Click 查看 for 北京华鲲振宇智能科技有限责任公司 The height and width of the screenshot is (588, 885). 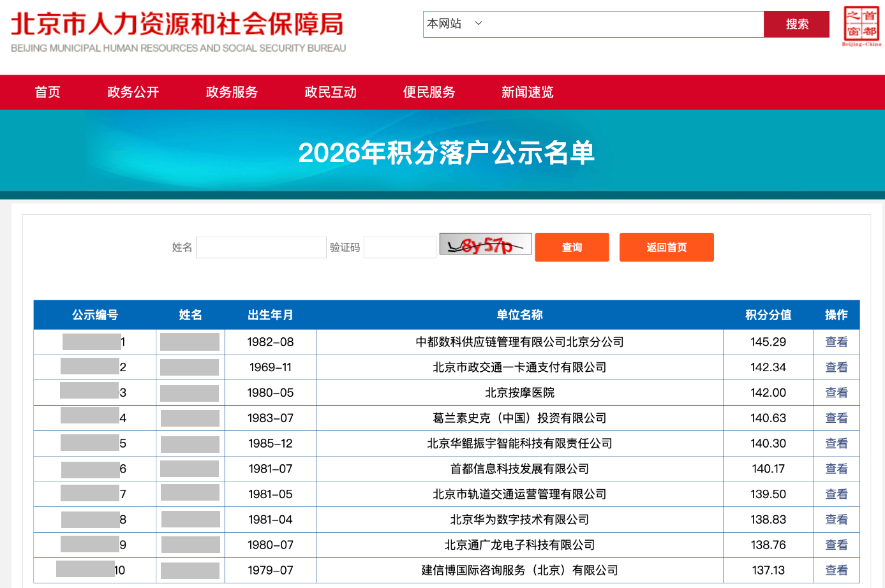tap(837, 443)
